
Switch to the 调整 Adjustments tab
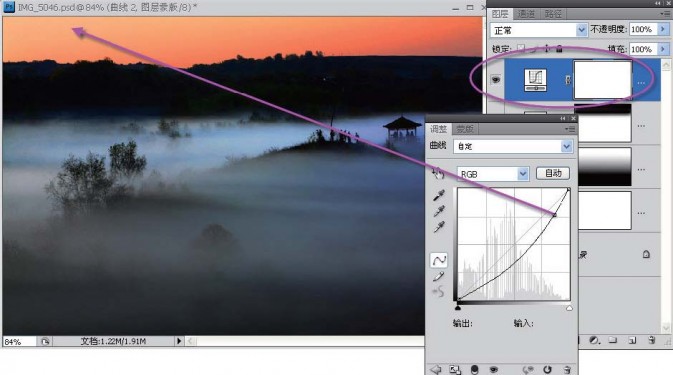click(439, 129)
